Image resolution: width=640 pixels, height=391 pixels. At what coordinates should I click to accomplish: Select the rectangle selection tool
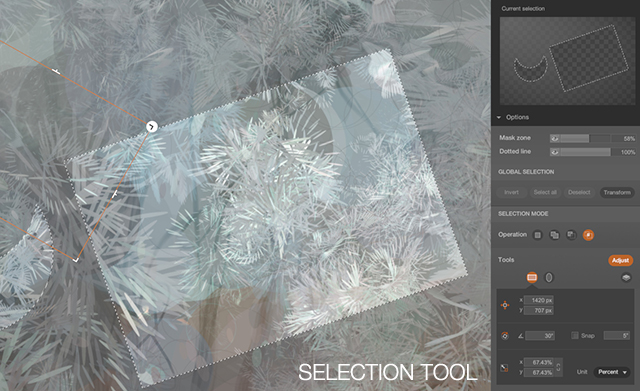pyautogui.click(x=531, y=278)
